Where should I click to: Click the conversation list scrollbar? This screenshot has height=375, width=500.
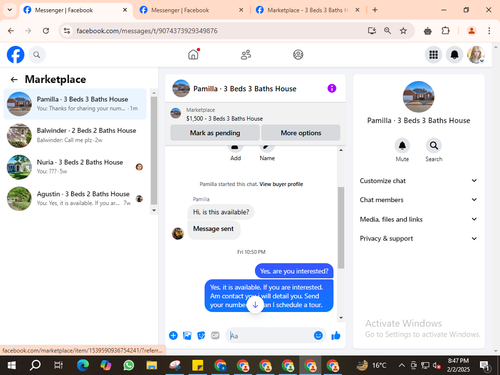[x=154, y=150]
